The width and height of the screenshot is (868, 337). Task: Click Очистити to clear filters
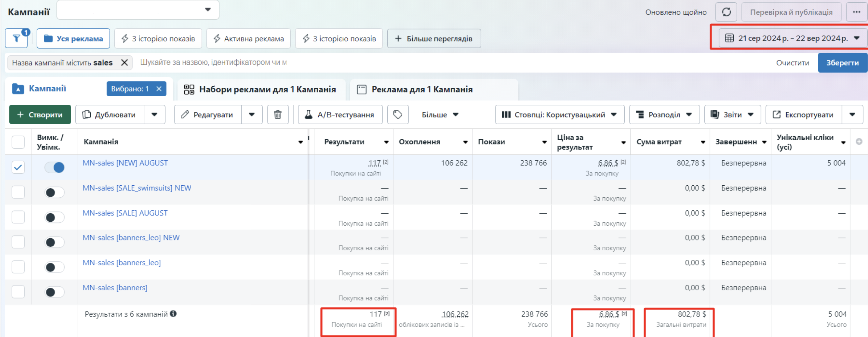point(792,63)
